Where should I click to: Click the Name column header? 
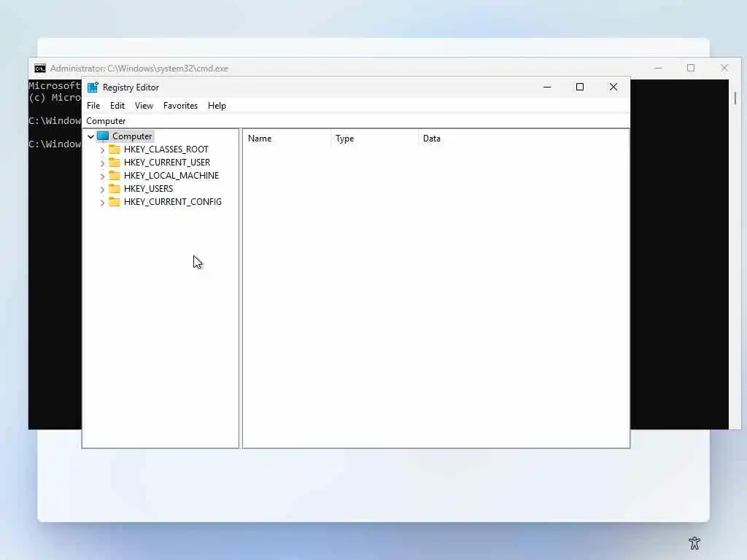287,139
